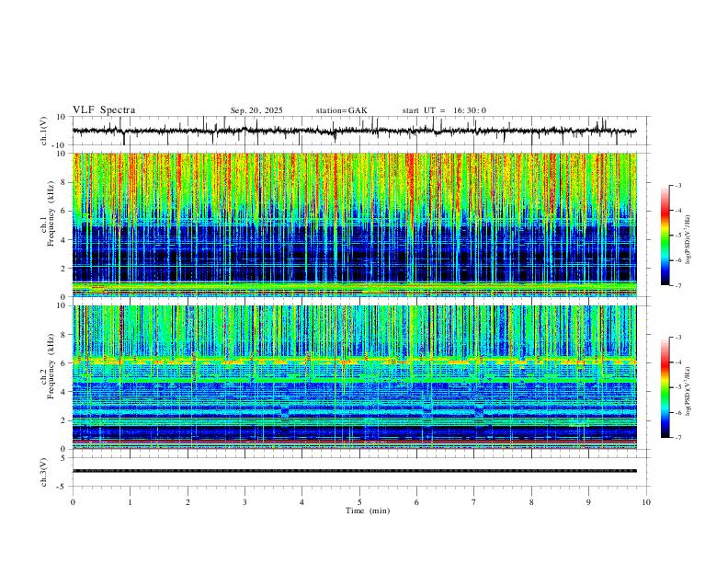728x563 pixels.
Task: Click the ch.1(V) waveform axis label
Action: [x=44, y=131]
